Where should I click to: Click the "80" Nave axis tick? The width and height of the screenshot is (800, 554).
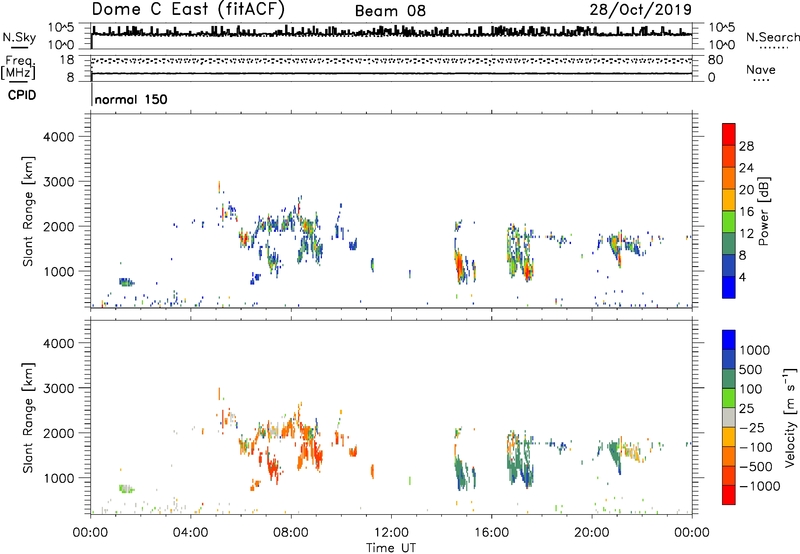[x=715, y=60]
